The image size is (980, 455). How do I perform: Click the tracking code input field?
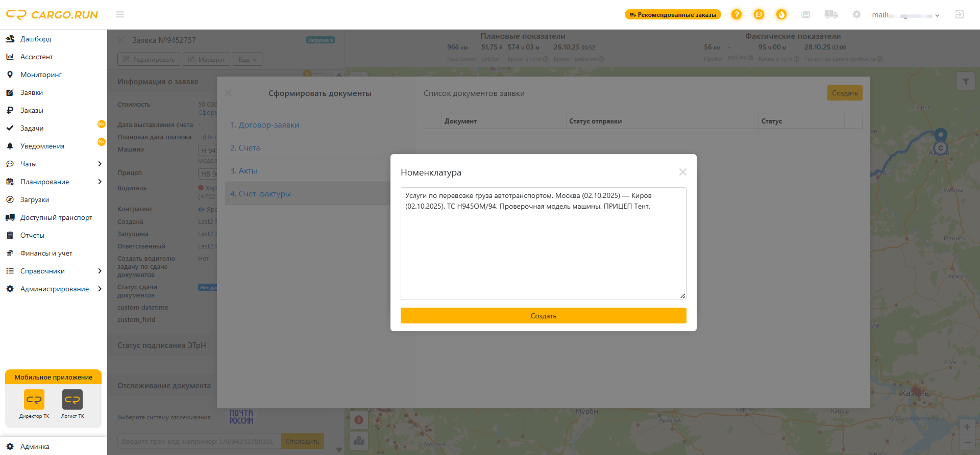point(199,441)
